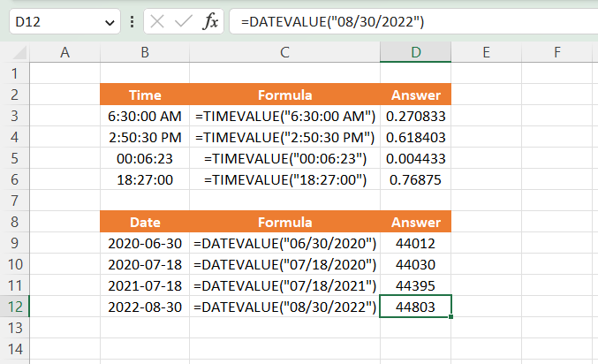Screen dimensions: 598x364
Task: Open the Name Box dropdown arrow
Action: pos(110,22)
